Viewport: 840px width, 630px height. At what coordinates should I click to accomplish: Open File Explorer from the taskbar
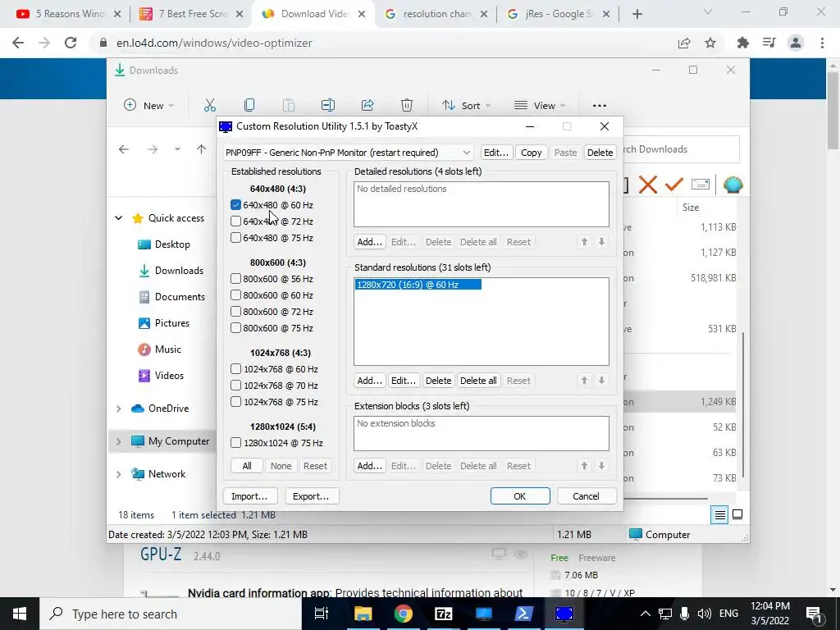coord(363,614)
